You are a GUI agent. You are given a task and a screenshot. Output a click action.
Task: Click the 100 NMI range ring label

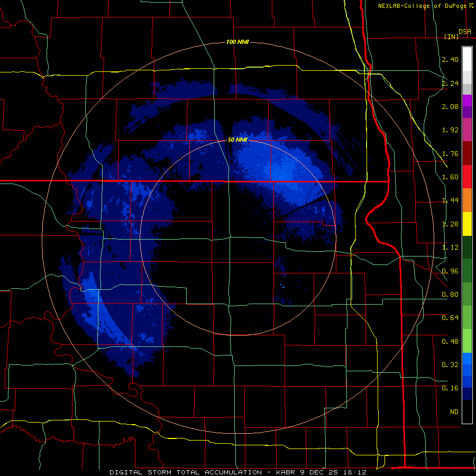pyautogui.click(x=237, y=42)
